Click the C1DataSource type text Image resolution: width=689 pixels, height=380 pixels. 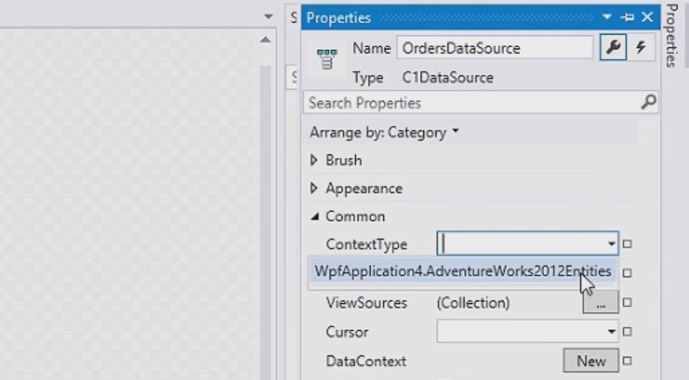[447, 78]
